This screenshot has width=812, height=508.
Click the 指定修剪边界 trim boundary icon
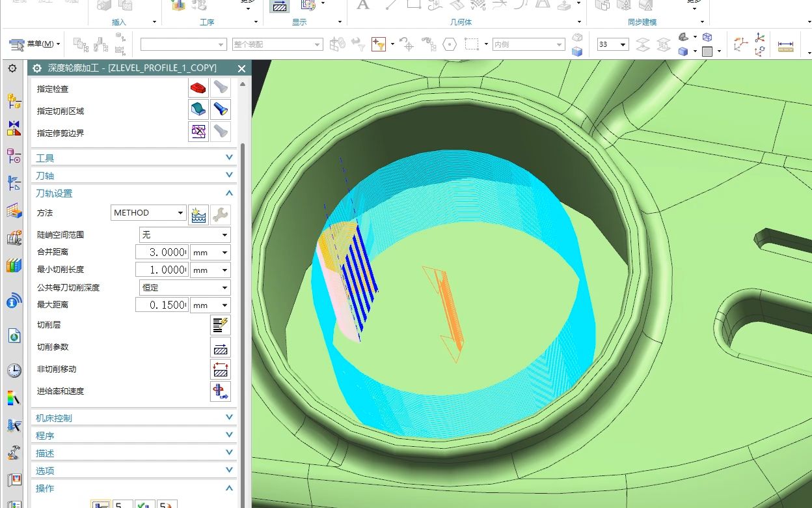198,131
